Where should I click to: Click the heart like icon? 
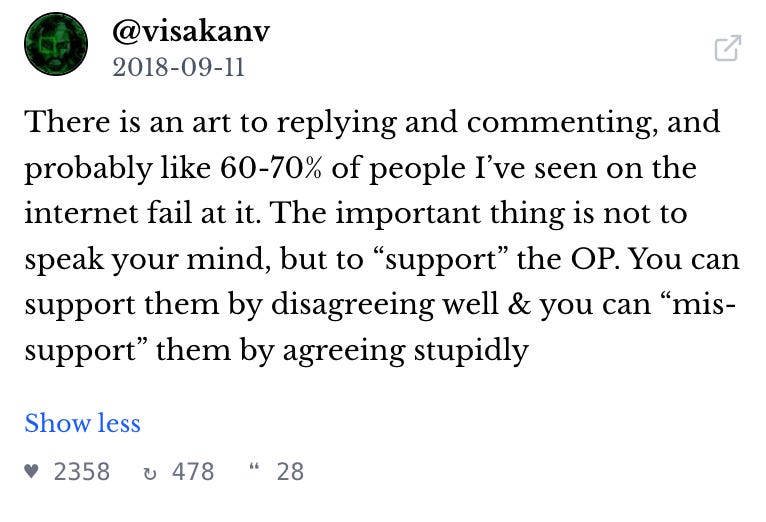[31, 472]
